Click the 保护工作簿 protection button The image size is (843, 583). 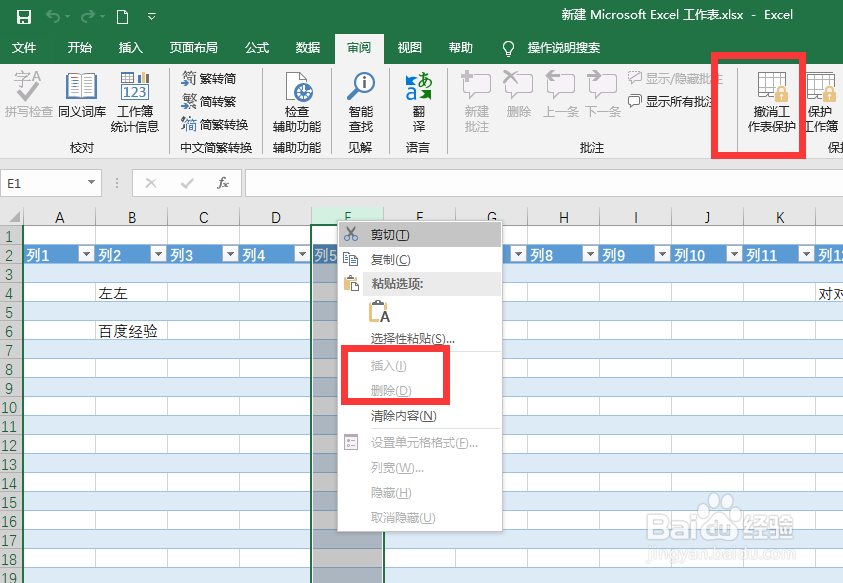820,100
